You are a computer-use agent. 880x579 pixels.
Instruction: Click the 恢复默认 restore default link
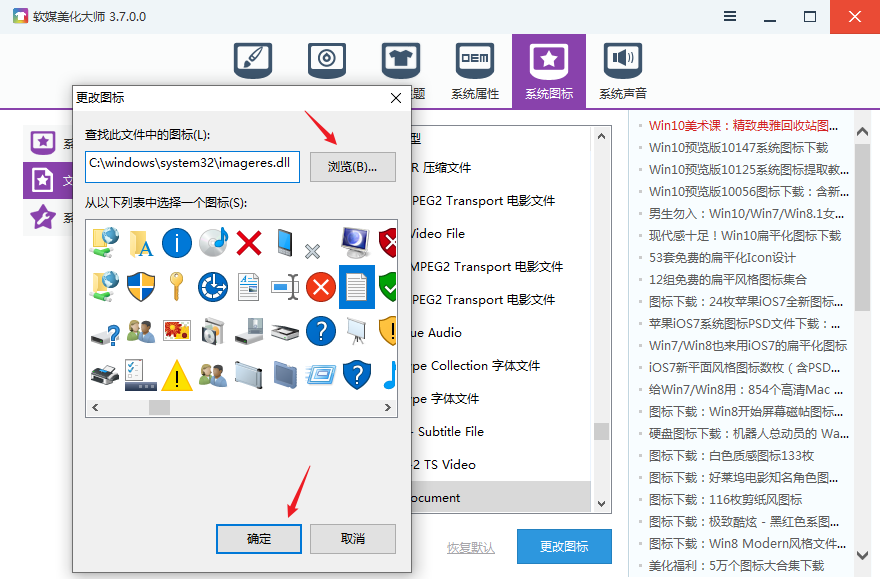point(471,547)
